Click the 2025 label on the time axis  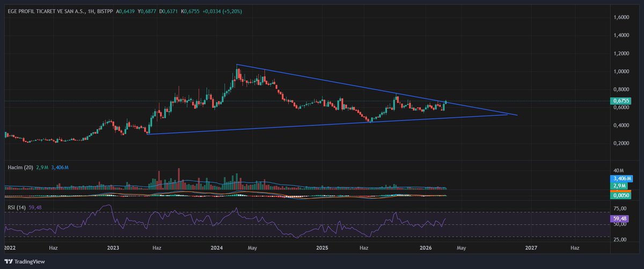tap(322, 249)
